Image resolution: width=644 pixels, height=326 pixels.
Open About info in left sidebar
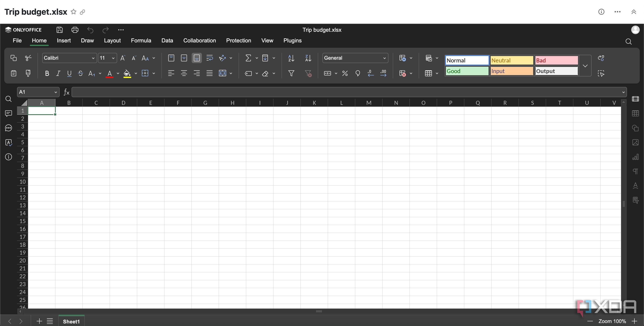point(9,157)
